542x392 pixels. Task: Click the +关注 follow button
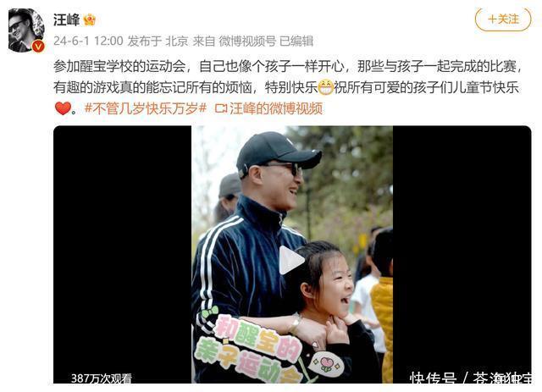[503, 19]
